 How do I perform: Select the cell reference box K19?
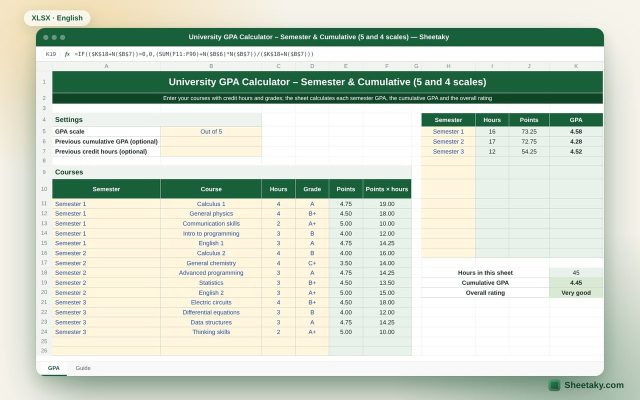coord(51,54)
